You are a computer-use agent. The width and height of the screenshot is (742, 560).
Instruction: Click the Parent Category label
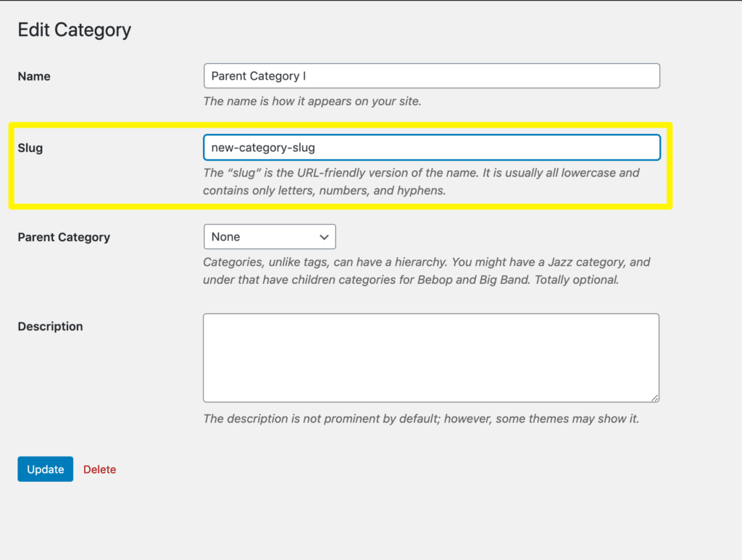click(x=64, y=237)
